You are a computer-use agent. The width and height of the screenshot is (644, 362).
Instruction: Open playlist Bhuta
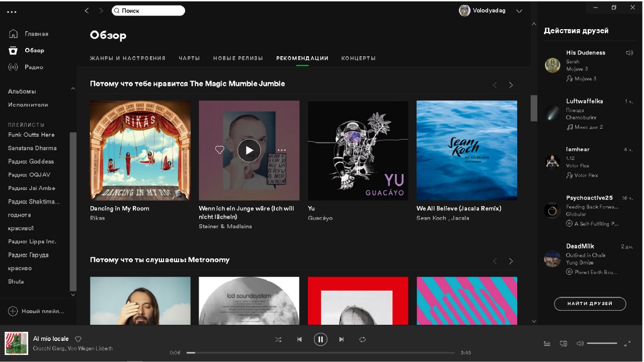pyautogui.click(x=16, y=282)
